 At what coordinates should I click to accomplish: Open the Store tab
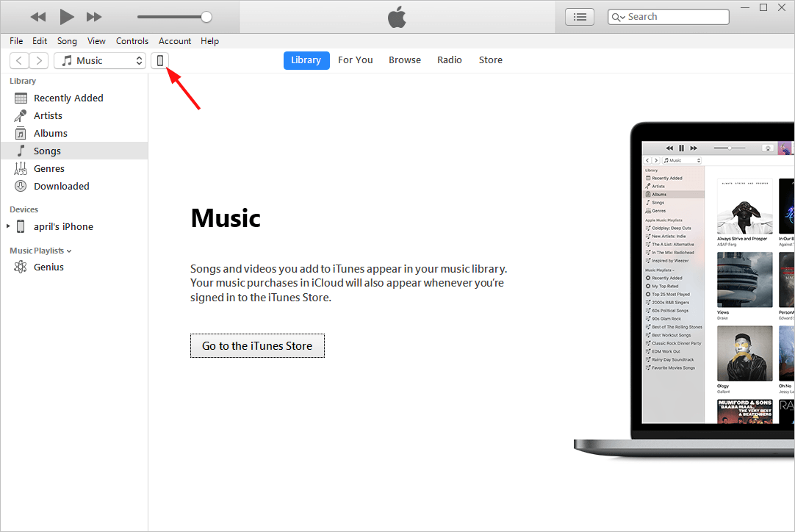click(x=490, y=60)
